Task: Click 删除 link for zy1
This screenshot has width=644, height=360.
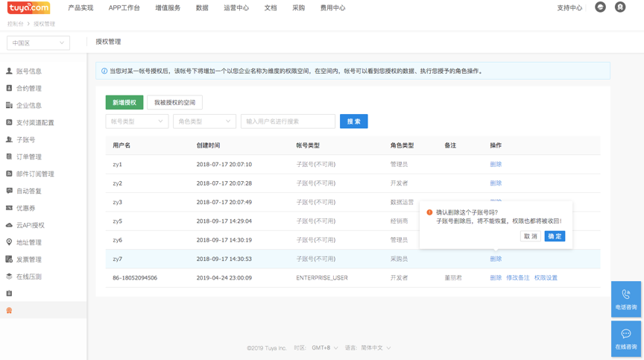Action: click(496, 164)
